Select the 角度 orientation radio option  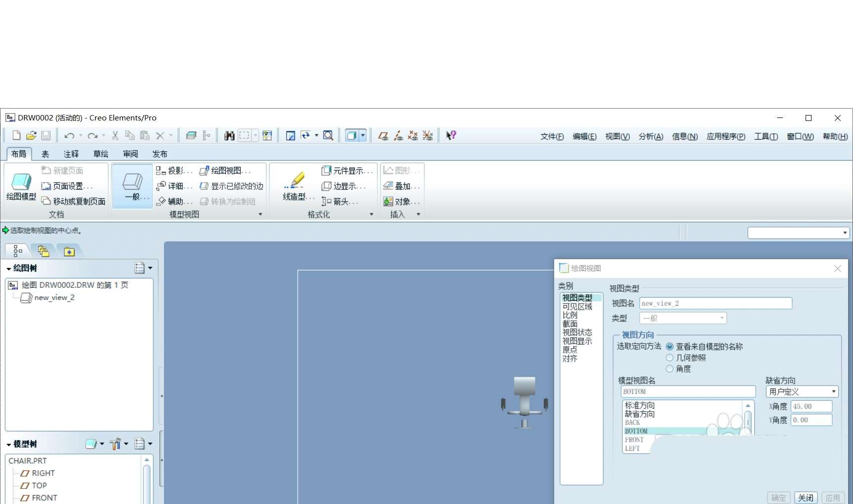(x=670, y=369)
